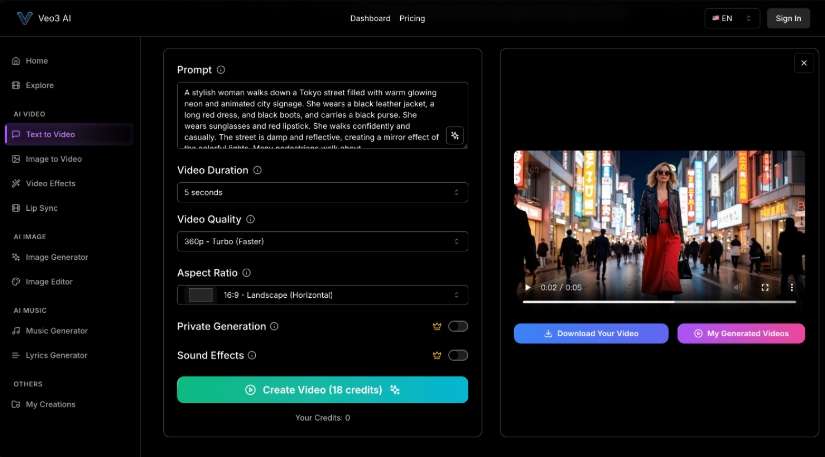Close the video preview panel
Viewport: 825px width, 457px height.
803,63
